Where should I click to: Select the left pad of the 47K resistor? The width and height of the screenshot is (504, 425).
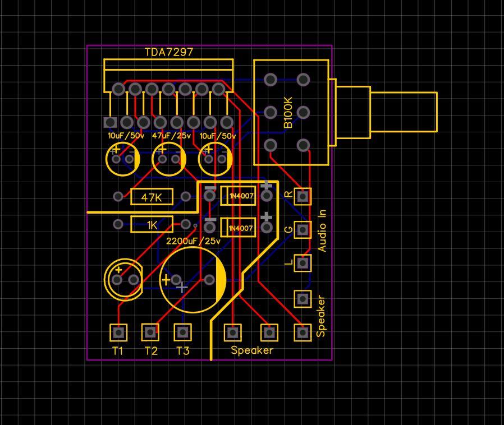tap(118, 196)
